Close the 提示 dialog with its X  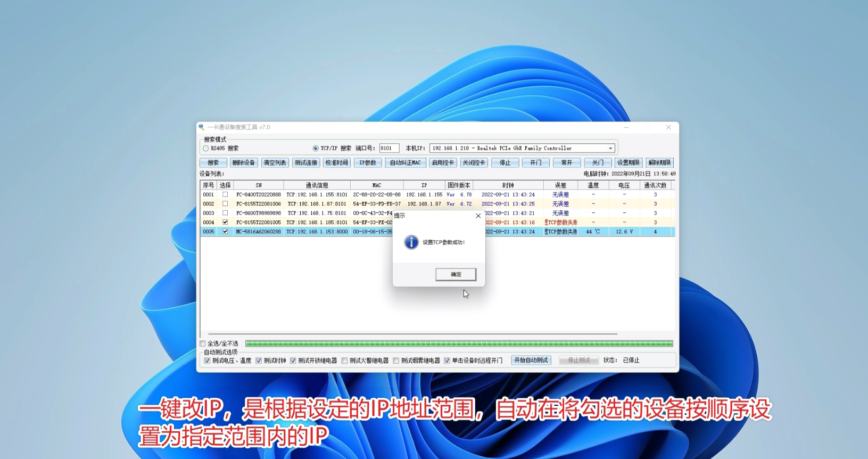click(x=478, y=216)
